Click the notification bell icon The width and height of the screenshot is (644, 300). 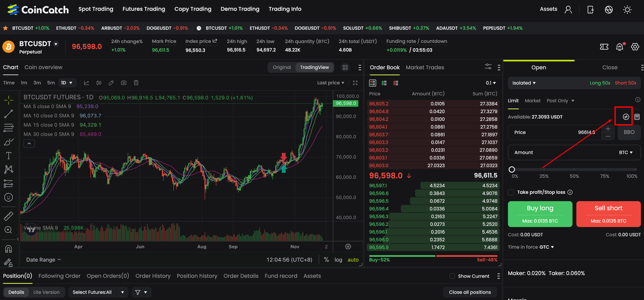coord(619,47)
